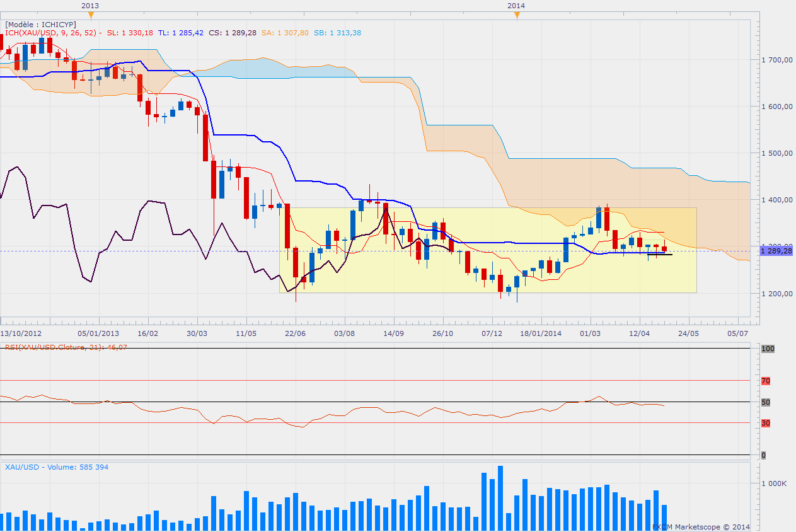The width and height of the screenshot is (796, 532).
Task: Click the current price tag 1 289,28
Action: click(775, 251)
